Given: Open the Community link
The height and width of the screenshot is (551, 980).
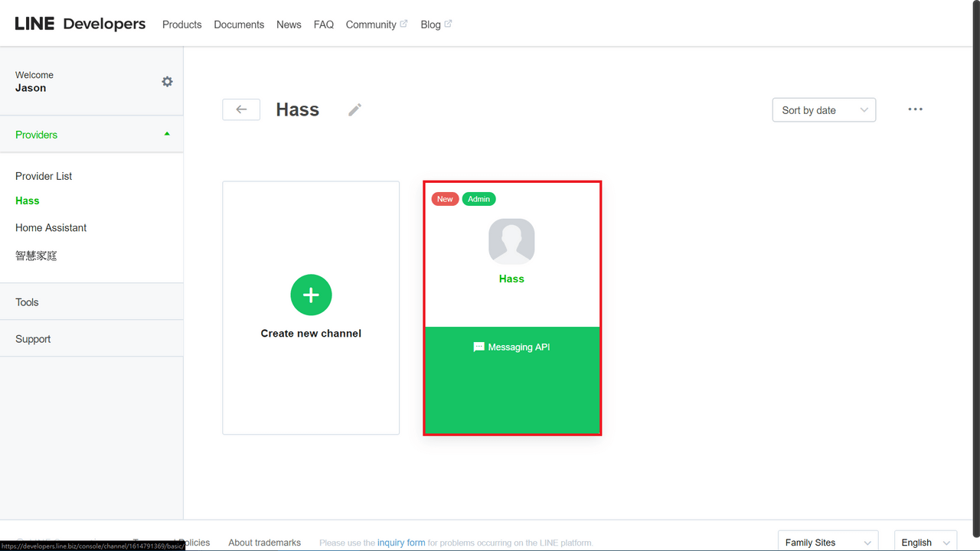Looking at the screenshot, I should tap(371, 24).
